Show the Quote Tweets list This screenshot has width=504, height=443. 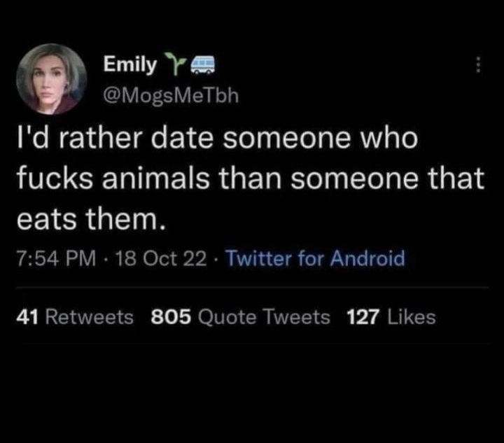[x=264, y=317]
